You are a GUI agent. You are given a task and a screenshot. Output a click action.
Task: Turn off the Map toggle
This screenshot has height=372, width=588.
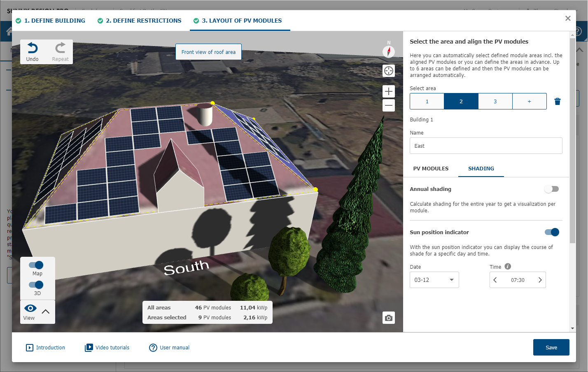tap(36, 265)
